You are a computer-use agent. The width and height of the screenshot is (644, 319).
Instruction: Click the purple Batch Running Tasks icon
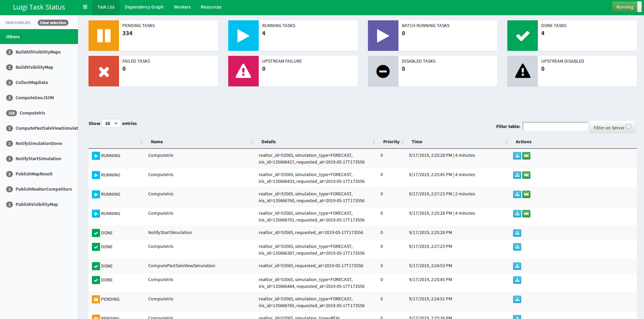383,36
